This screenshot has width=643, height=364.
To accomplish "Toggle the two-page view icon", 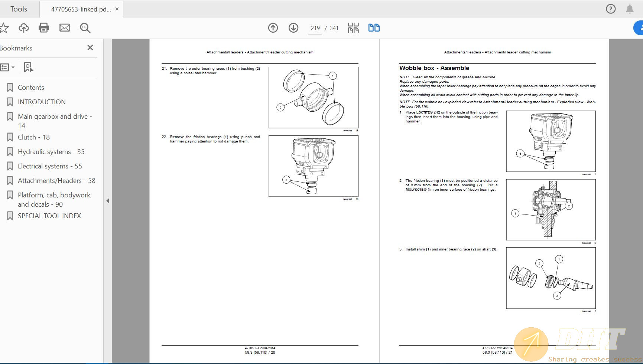I will (374, 28).
